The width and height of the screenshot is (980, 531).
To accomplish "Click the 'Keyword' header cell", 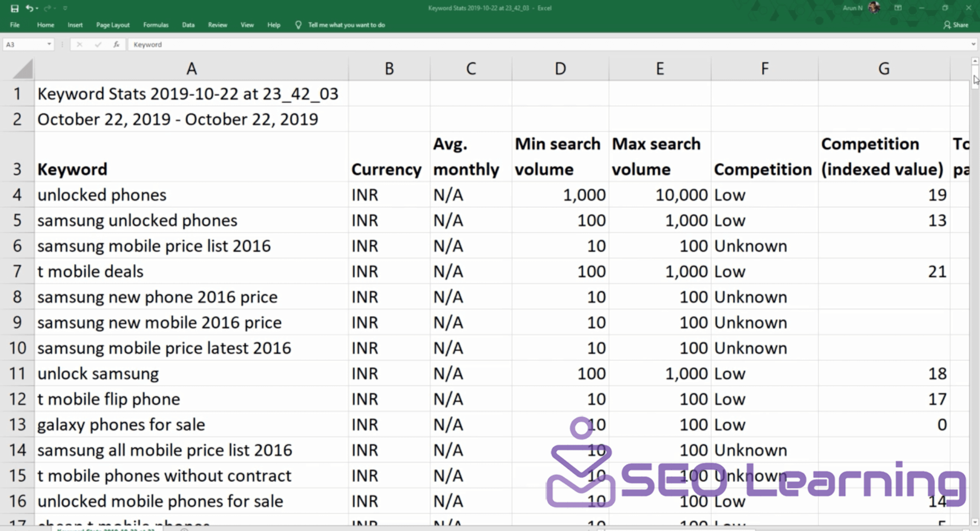I will tap(192, 157).
